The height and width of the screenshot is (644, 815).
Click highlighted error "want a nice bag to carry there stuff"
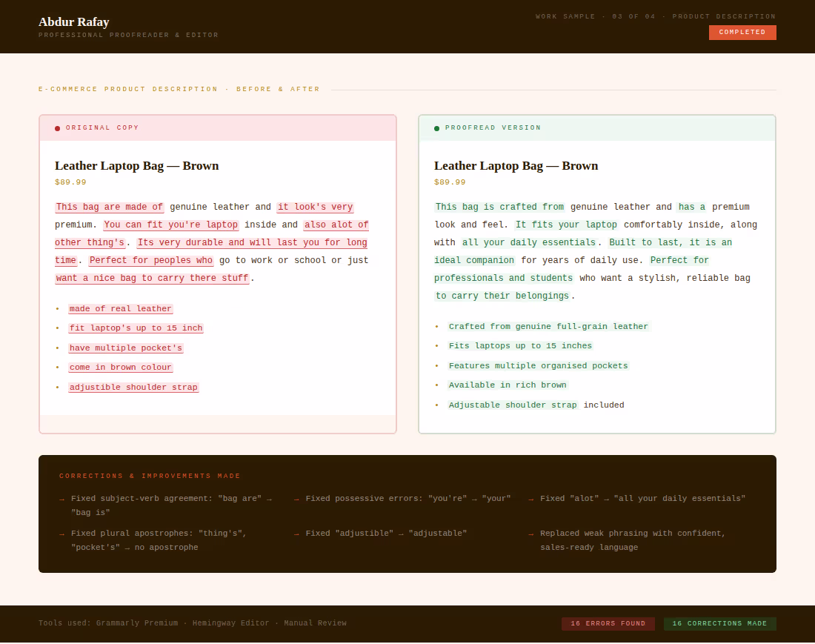tap(153, 278)
